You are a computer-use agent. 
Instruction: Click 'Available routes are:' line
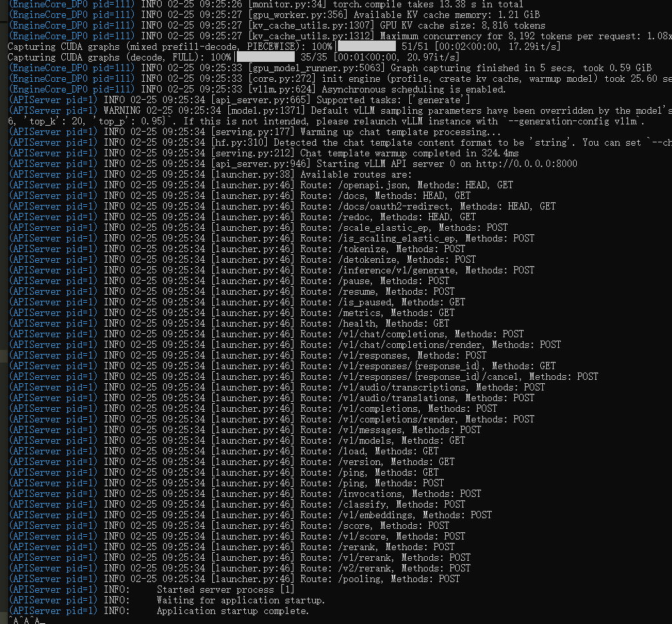click(x=356, y=175)
